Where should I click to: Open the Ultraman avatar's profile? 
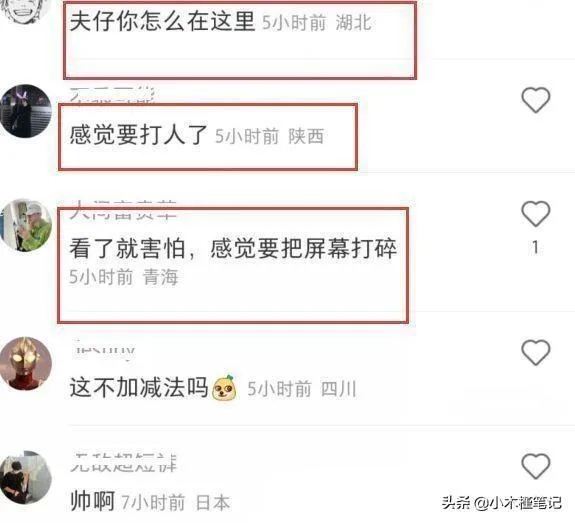tap(26, 364)
